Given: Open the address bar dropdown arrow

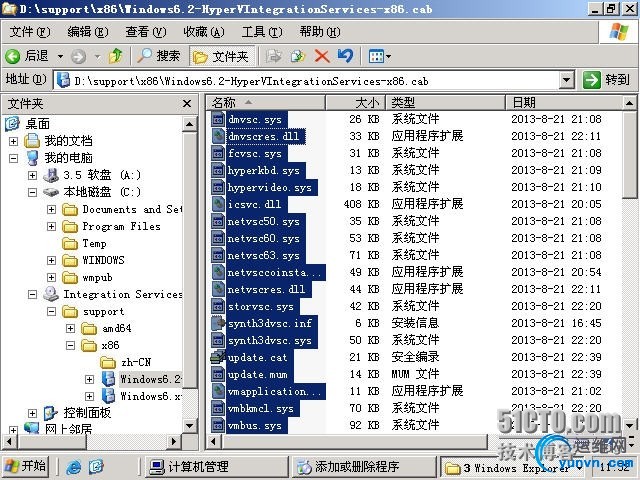Looking at the screenshot, I should (566, 80).
